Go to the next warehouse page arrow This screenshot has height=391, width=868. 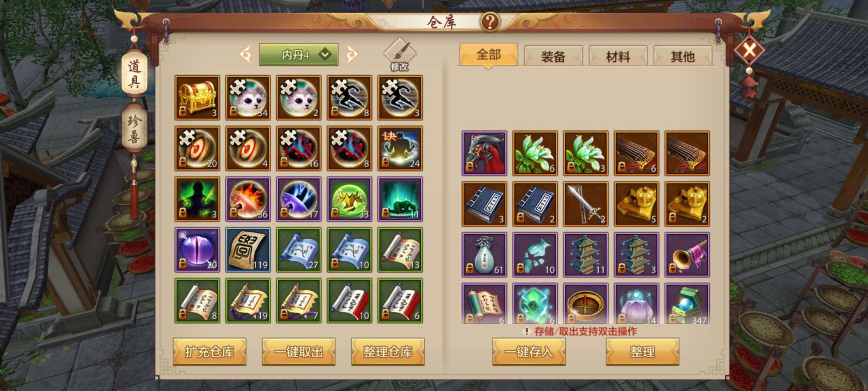tap(352, 55)
